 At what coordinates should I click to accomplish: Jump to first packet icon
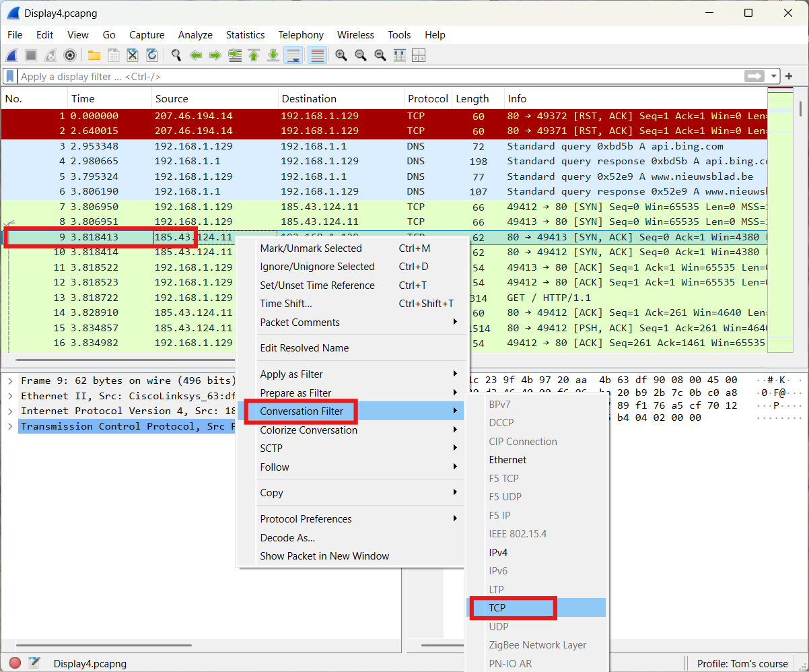pyautogui.click(x=254, y=55)
